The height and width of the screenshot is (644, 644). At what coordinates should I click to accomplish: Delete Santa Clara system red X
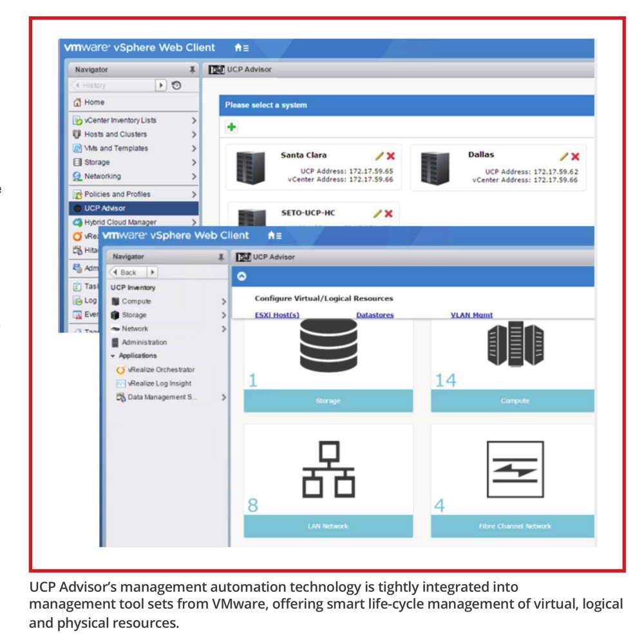click(391, 156)
